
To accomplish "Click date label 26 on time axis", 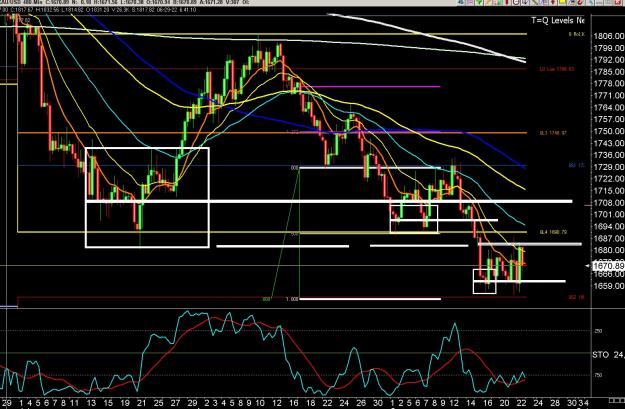I will click(x=361, y=403).
